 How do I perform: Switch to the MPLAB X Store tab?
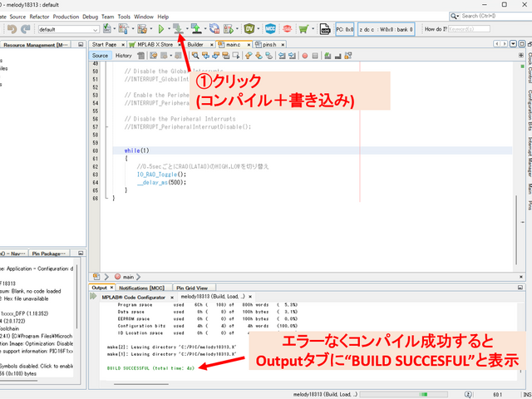pyautogui.click(x=155, y=44)
